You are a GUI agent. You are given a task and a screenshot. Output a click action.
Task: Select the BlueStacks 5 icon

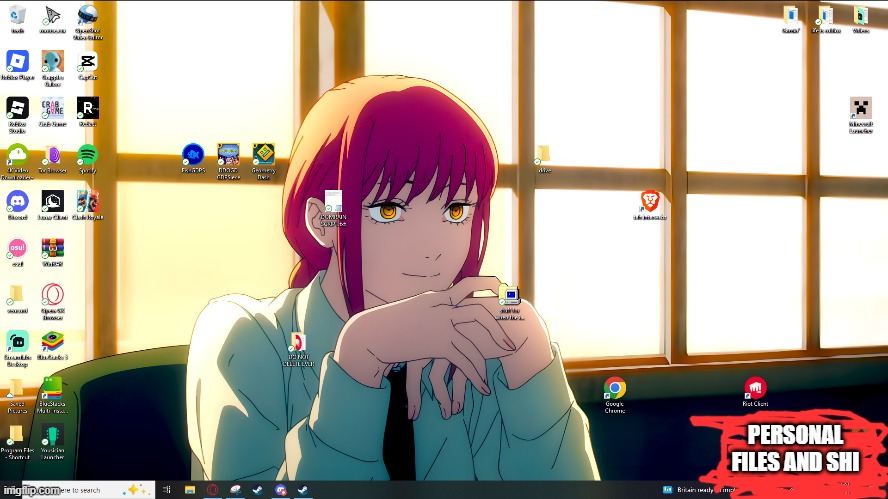pyautogui.click(x=53, y=345)
